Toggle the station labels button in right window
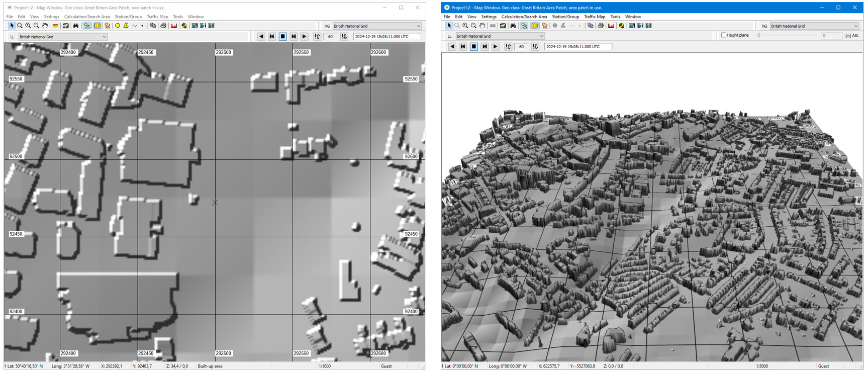The width and height of the screenshot is (868, 373). (x=524, y=26)
